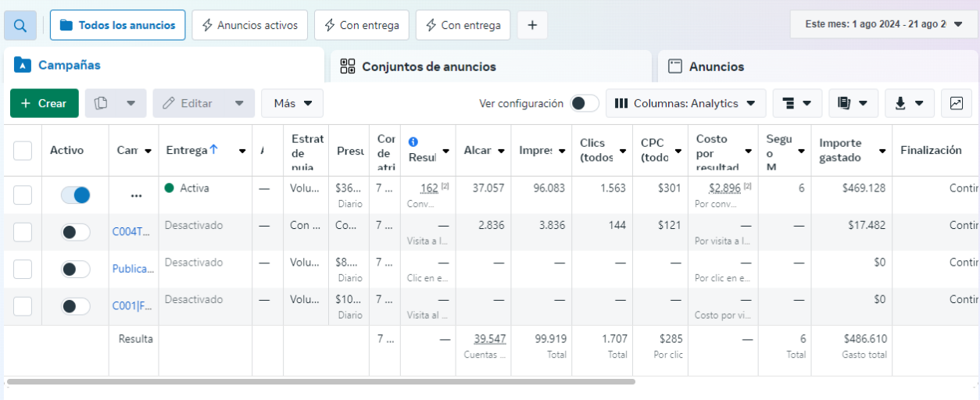This screenshot has height=400, width=980.
Task: Click the plus icon to add a view
Action: pyautogui.click(x=532, y=25)
